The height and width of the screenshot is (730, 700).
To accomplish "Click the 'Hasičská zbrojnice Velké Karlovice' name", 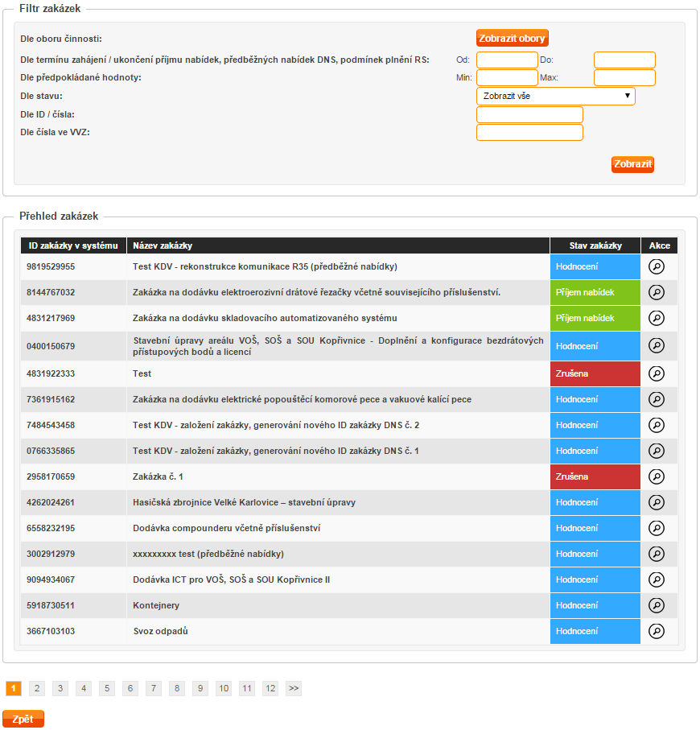I will 244,502.
